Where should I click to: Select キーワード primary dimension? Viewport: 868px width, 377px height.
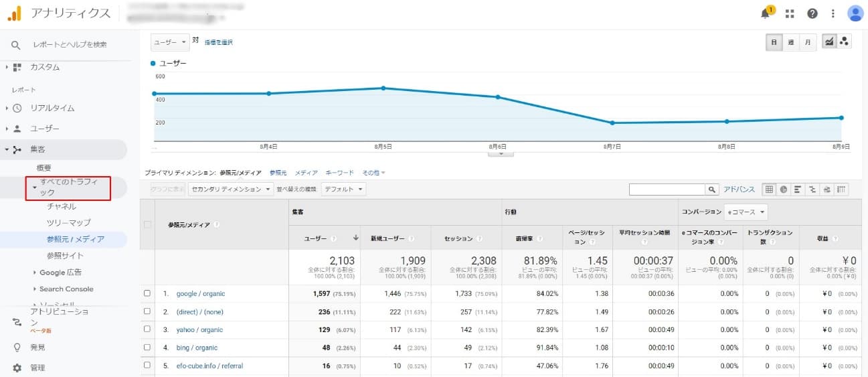340,173
